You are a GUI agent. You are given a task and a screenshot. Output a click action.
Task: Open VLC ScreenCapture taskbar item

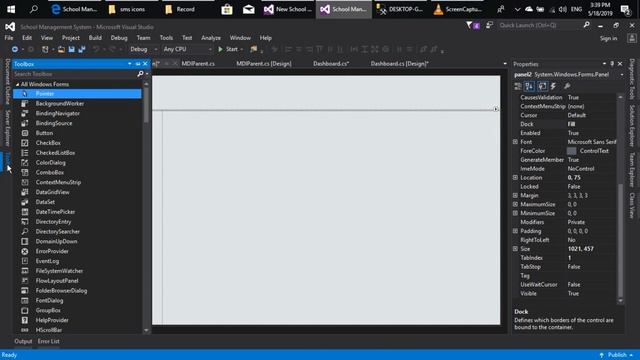[x=458, y=9]
